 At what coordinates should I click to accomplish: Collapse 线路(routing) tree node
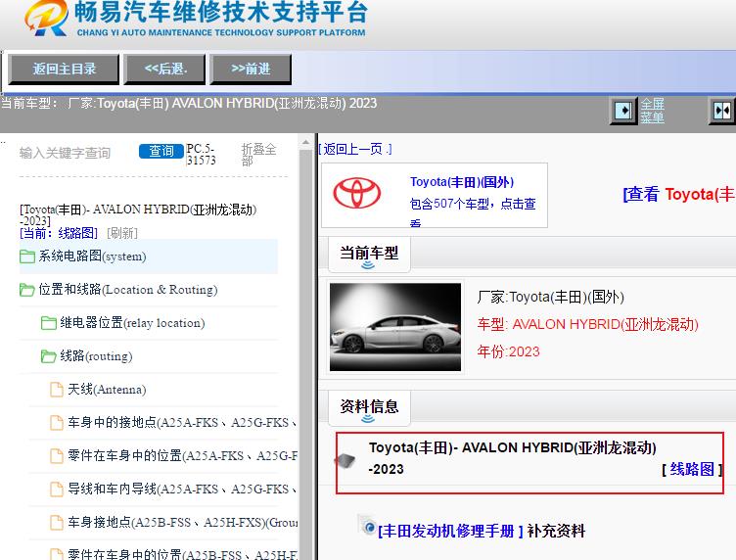pyautogui.click(x=160, y=356)
